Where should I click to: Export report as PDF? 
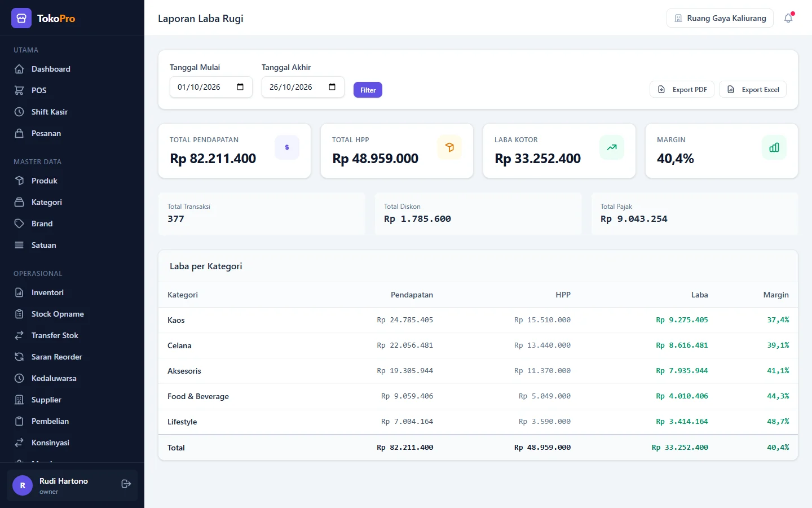click(x=682, y=89)
